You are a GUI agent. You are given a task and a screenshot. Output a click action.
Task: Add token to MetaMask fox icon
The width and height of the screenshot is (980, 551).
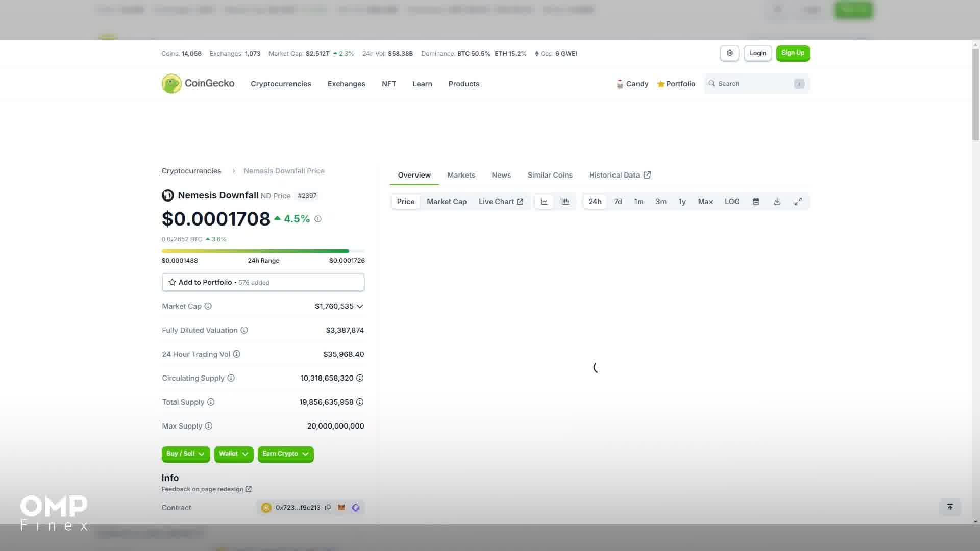pos(341,508)
